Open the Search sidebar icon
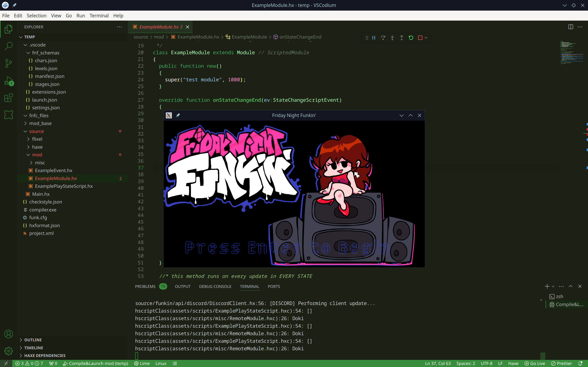588x367 pixels. click(9, 46)
